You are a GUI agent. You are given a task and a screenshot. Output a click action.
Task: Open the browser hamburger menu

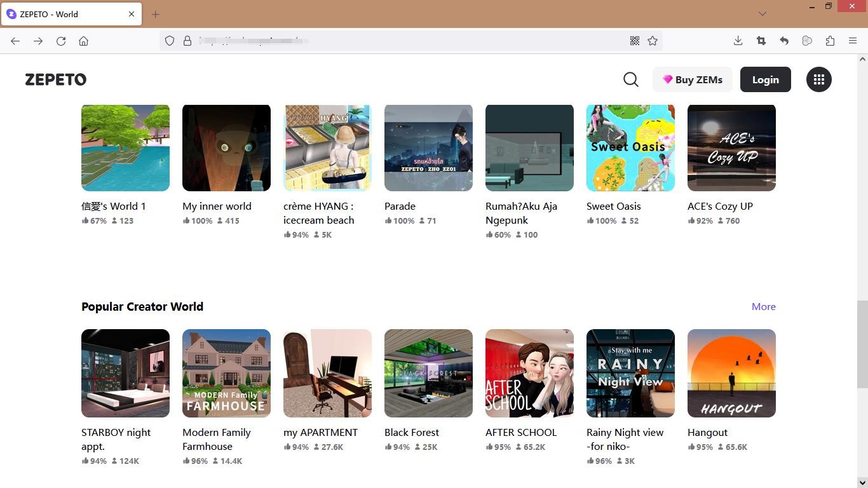click(853, 41)
